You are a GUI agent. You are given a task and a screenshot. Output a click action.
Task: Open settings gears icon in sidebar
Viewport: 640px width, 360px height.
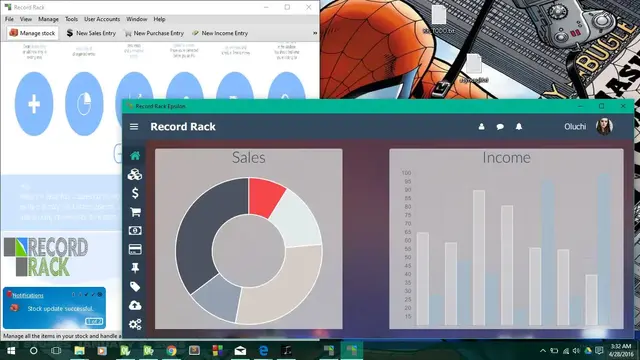135,324
